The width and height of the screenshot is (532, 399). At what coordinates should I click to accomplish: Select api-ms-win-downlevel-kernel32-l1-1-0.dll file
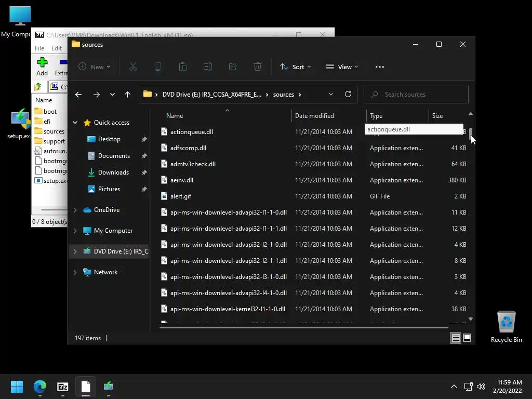tap(228, 309)
